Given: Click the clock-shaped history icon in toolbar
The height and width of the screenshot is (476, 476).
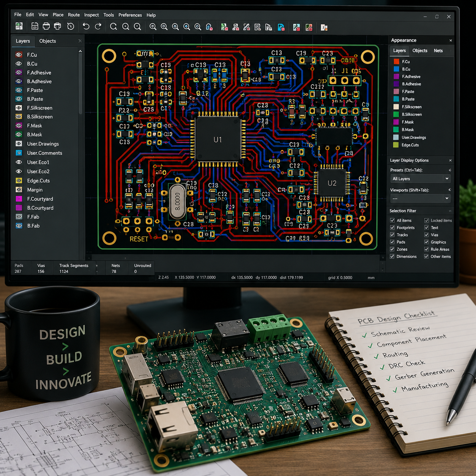Looking at the screenshot, I should 71,27.
